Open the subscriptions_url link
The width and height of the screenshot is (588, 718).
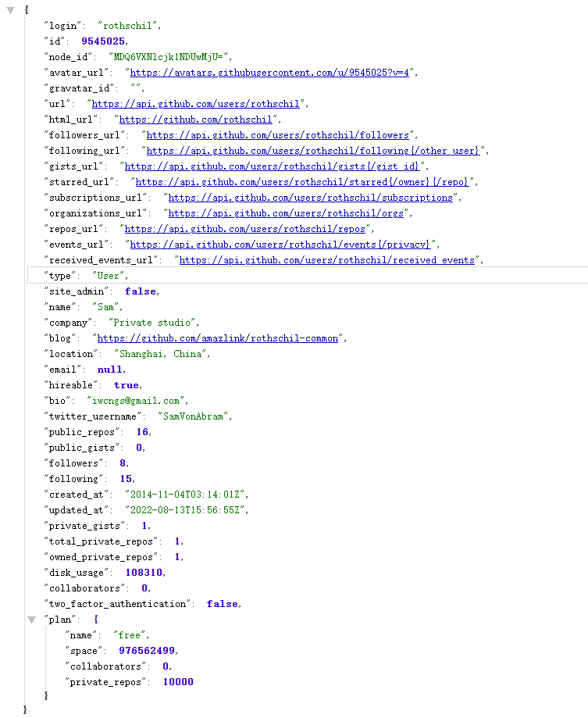311,198
